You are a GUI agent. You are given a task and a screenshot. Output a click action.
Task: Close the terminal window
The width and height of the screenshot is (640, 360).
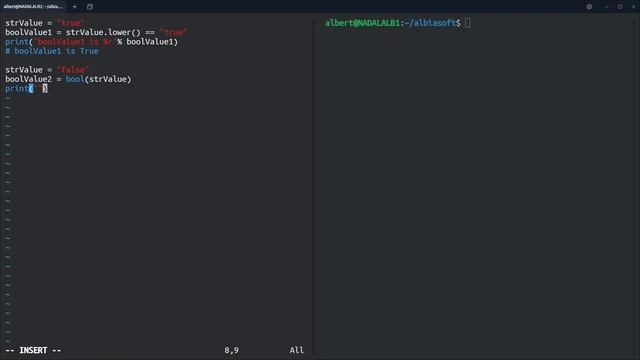[x=634, y=7]
